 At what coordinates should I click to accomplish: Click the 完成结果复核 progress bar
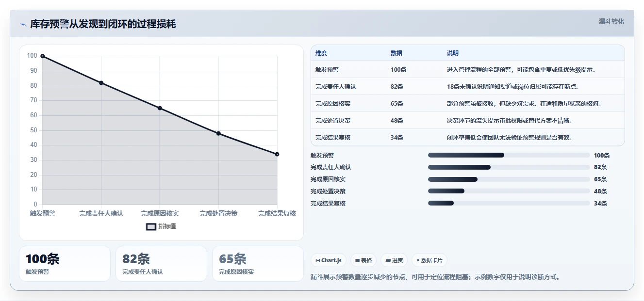pos(509,203)
